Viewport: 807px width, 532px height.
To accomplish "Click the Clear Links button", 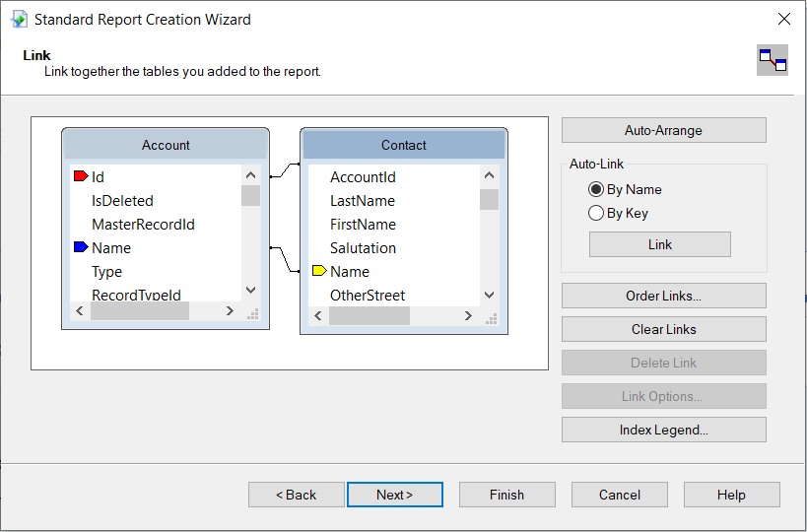I will [x=663, y=329].
